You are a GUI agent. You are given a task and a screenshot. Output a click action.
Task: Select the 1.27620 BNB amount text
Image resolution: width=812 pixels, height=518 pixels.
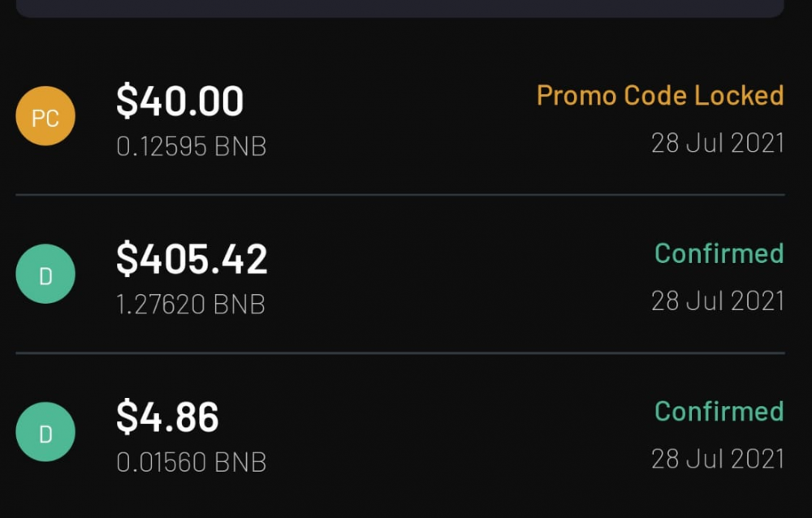pos(191,304)
